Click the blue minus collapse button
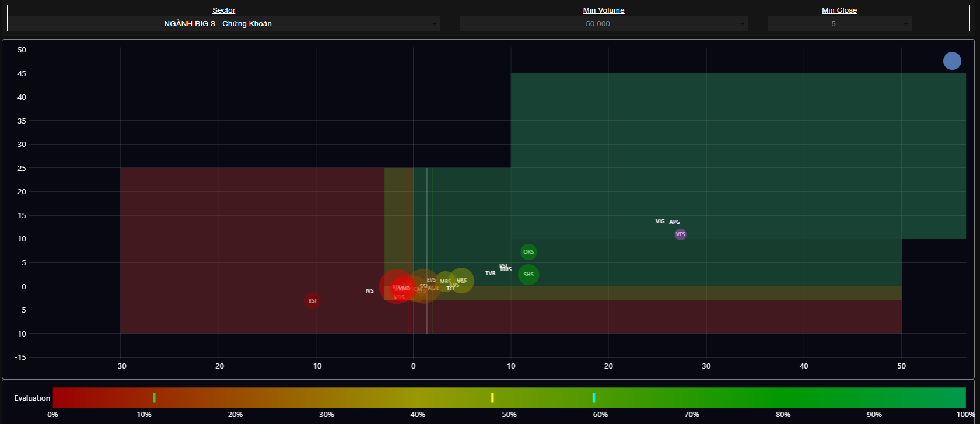Image resolution: width=980 pixels, height=424 pixels. (x=952, y=61)
